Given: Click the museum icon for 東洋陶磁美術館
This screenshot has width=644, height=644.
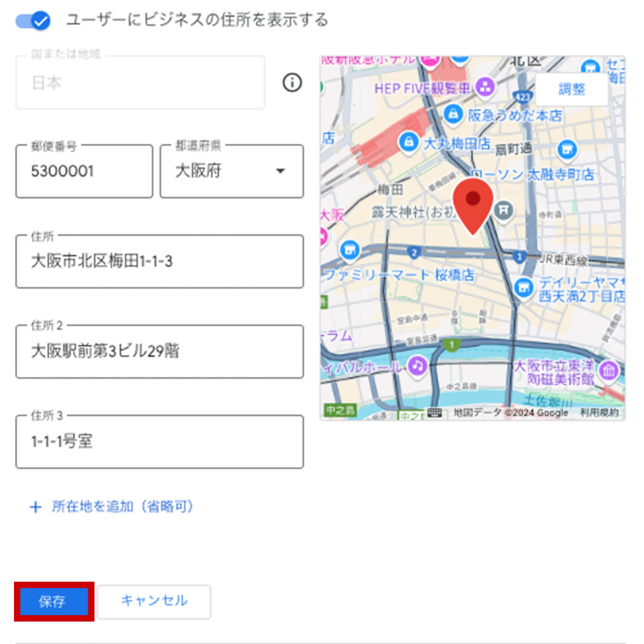Looking at the screenshot, I should [x=609, y=371].
